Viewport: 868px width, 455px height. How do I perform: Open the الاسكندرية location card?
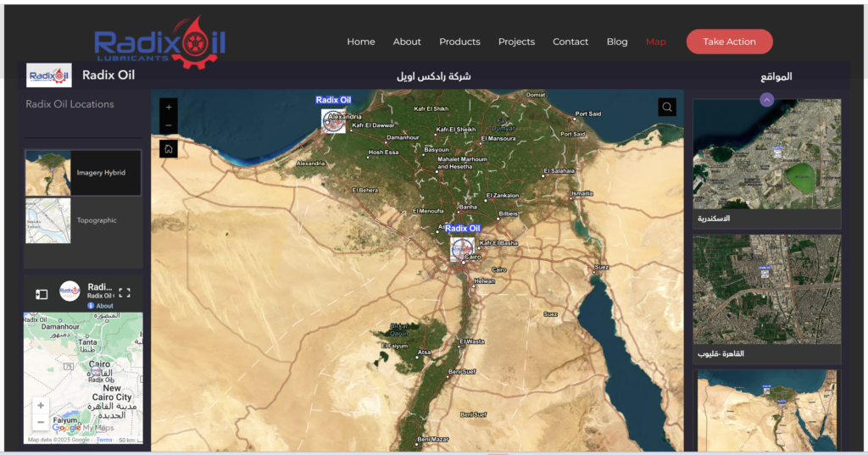coord(766,164)
